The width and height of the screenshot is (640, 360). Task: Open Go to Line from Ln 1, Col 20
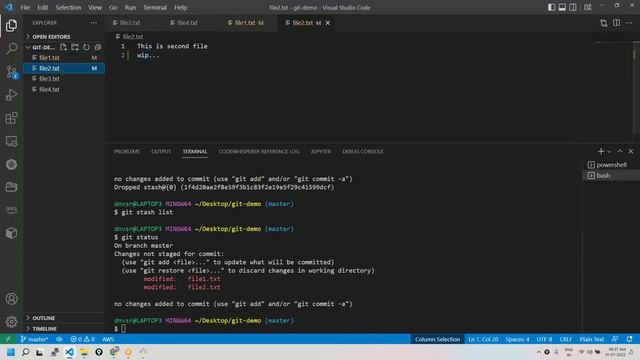(483, 339)
